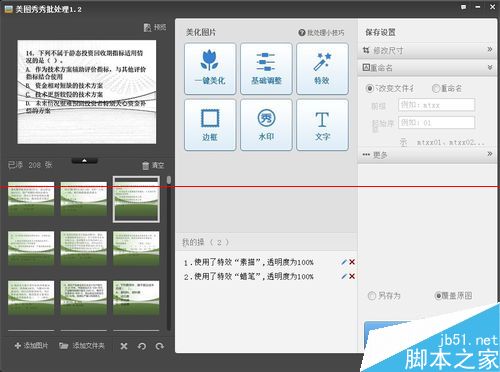The image size is (500, 372).
Task: Rotate image counterclockwise
Action: (142, 346)
